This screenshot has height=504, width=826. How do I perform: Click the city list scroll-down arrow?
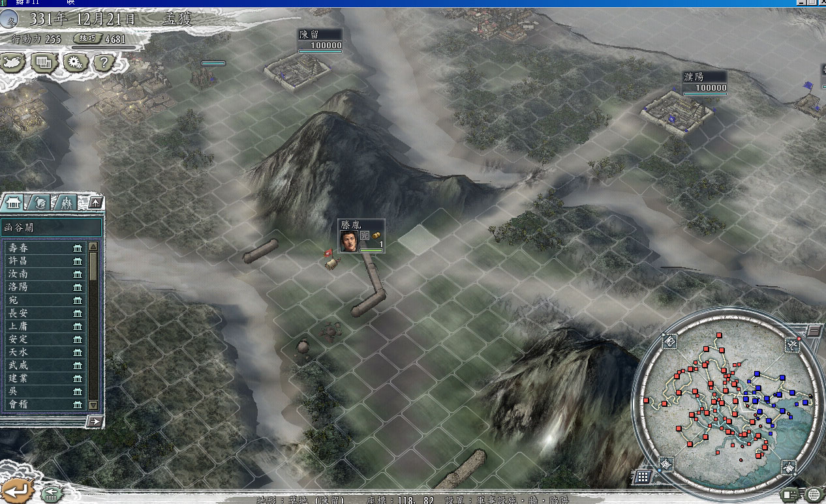click(93, 405)
